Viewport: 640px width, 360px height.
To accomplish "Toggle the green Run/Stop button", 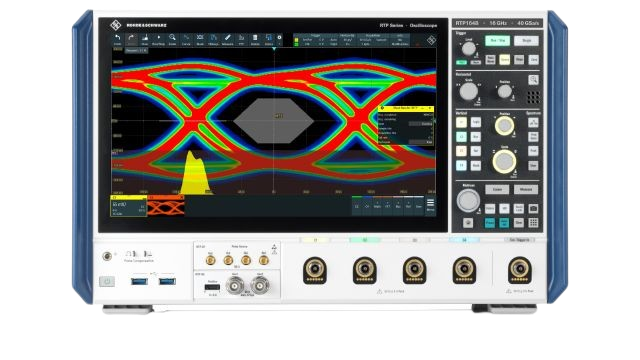I will (x=498, y=40).
